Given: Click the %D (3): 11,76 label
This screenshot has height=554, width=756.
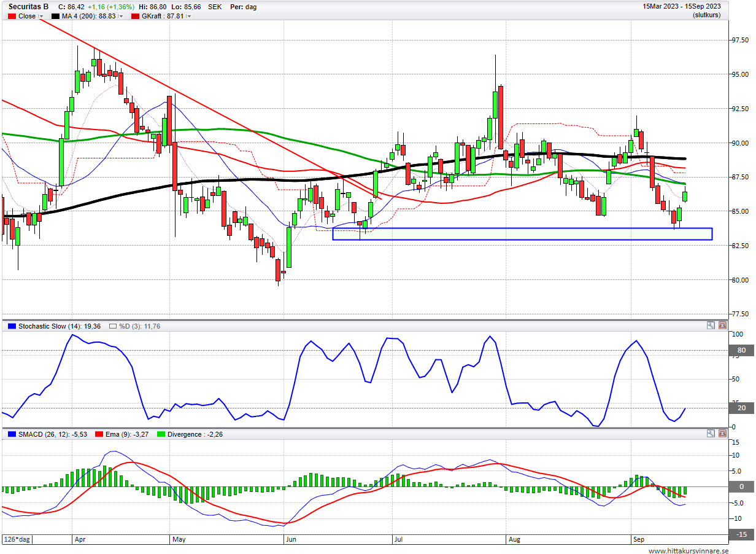Looking at the screenshot, I should (x=139, y=326).
